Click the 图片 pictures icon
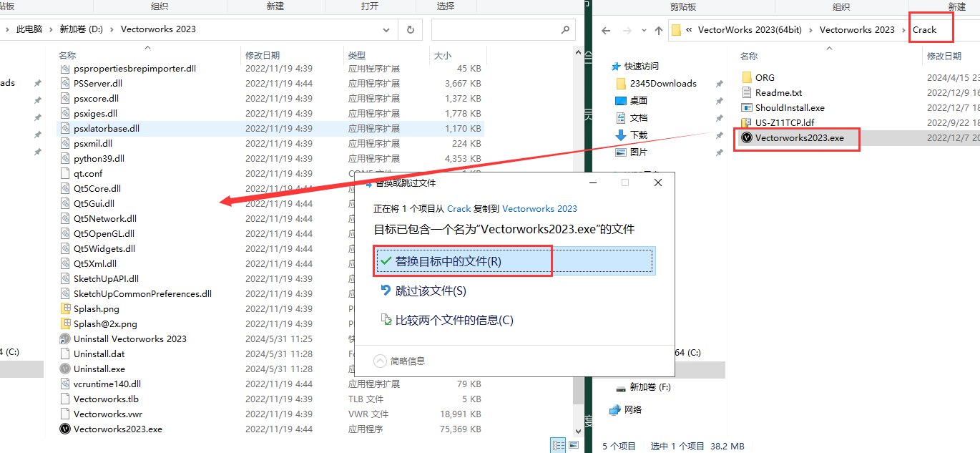 [621, 152]
